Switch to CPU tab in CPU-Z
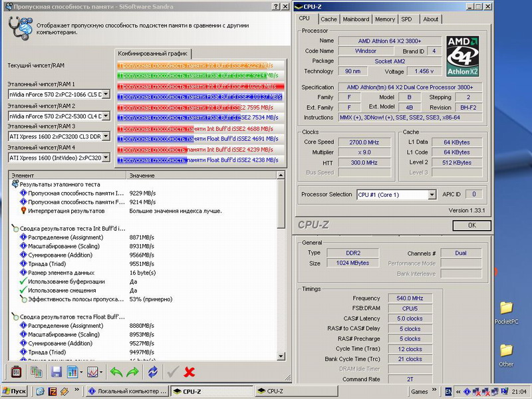The image size is (532, 399). pyautogui.click(x=305, y=19)
